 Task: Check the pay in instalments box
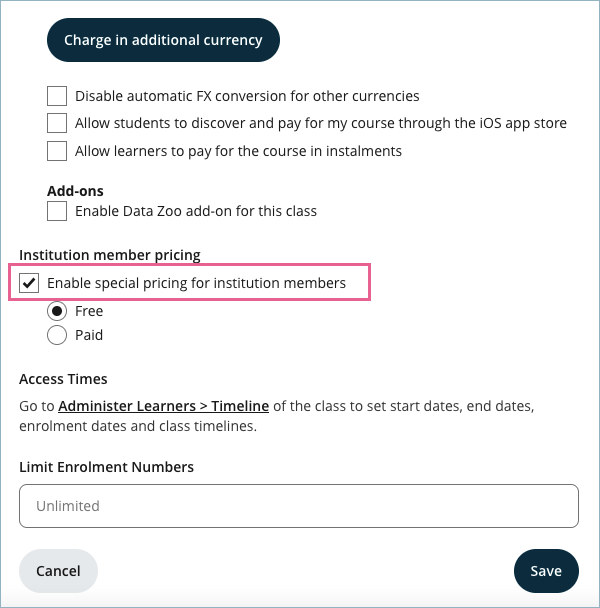[x=57, y=152]
